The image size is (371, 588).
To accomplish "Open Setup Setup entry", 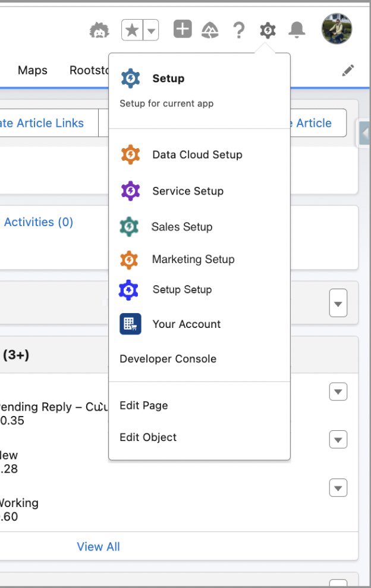I will click(x=182, y=289).
